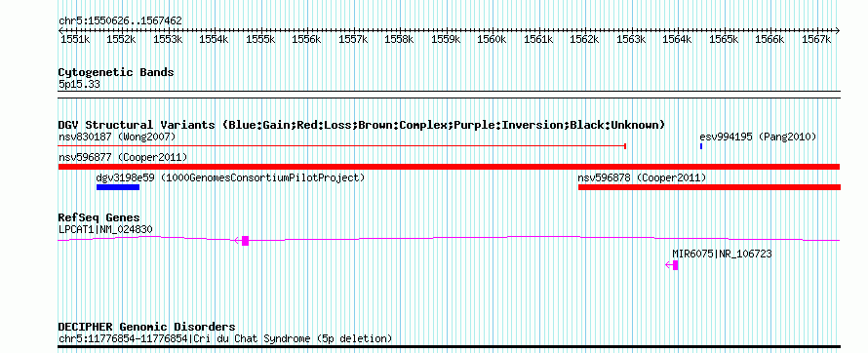This screenshot has height=353, width=868.
Task: Click the nsv596877 (Cooper2011) label
Action: (x=123, y=158)
